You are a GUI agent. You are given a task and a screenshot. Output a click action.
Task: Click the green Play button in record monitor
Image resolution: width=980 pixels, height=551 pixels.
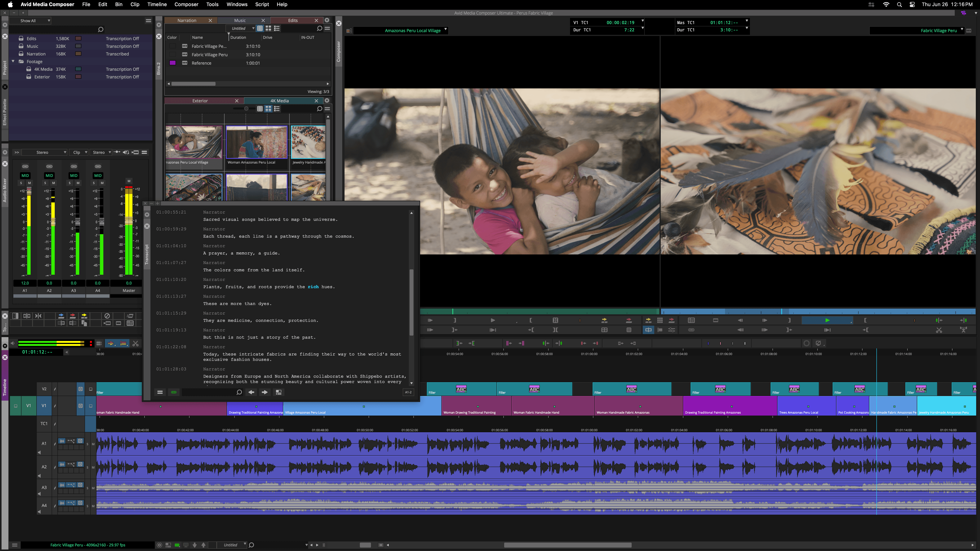pos(827,320)
